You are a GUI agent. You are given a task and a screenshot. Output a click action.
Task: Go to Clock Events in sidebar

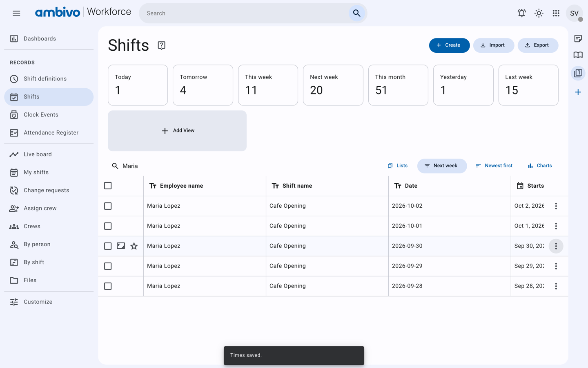click(49, 115)
